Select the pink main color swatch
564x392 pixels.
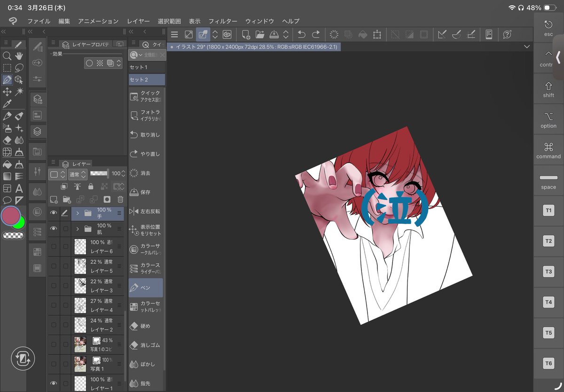pos(11,216)
